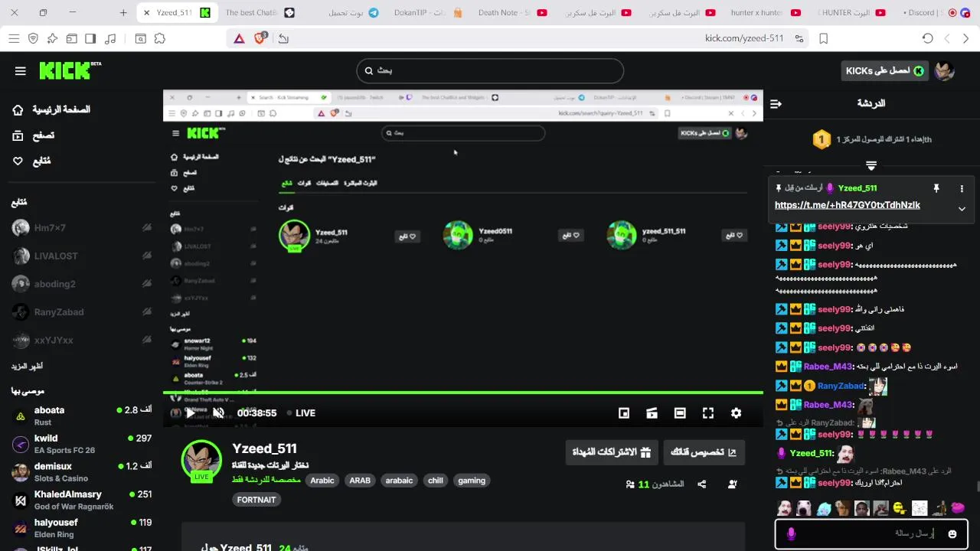Open the Brave Shields lion icon
This screenshot has width=980, height=551.
click(x=260, y=38)
